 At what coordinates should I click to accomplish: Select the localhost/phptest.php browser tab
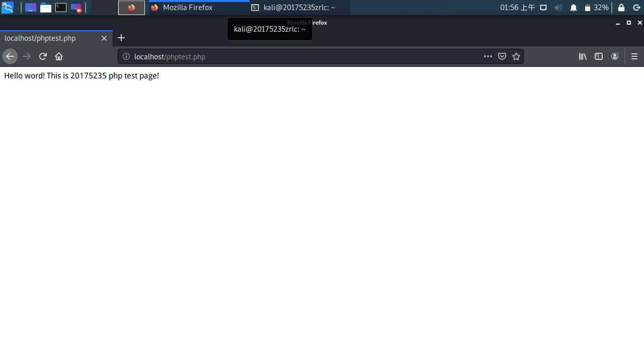coord(56,38)
